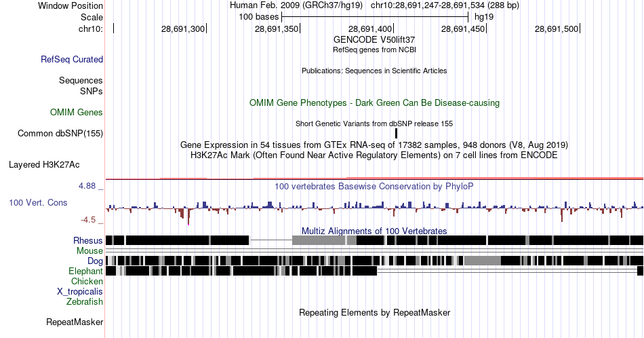Click the hg19 label beside the scale bar
This screenshot has height=338, width=644.
(x=484, y=17)
